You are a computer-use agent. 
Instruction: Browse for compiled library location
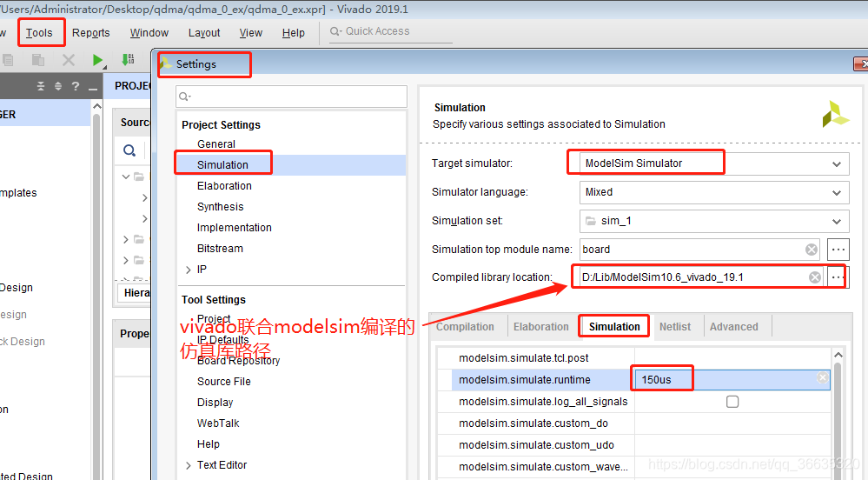click(838, 277)
